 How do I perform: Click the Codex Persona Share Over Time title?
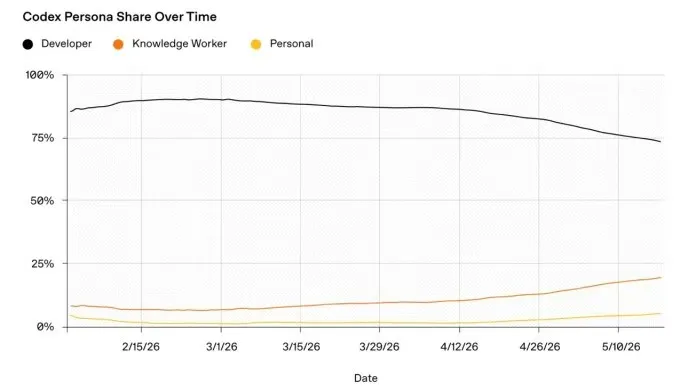tap(120, 17)
